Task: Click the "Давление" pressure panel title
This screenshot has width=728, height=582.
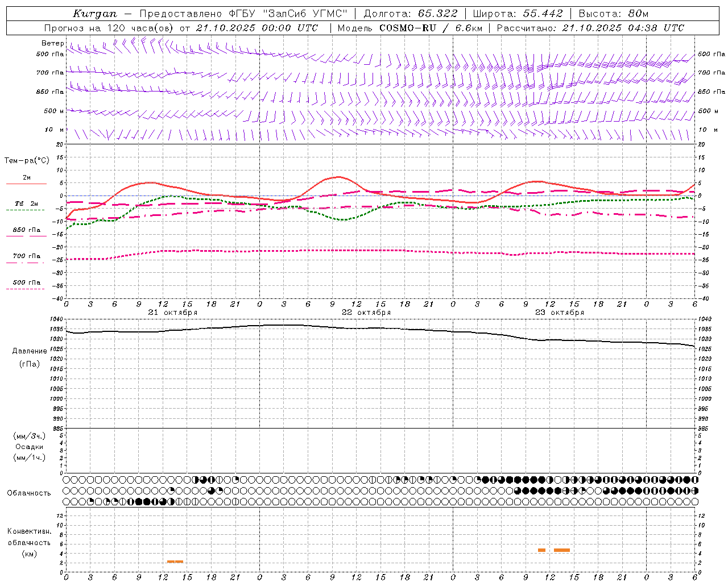Action: [x=30, y=351]
